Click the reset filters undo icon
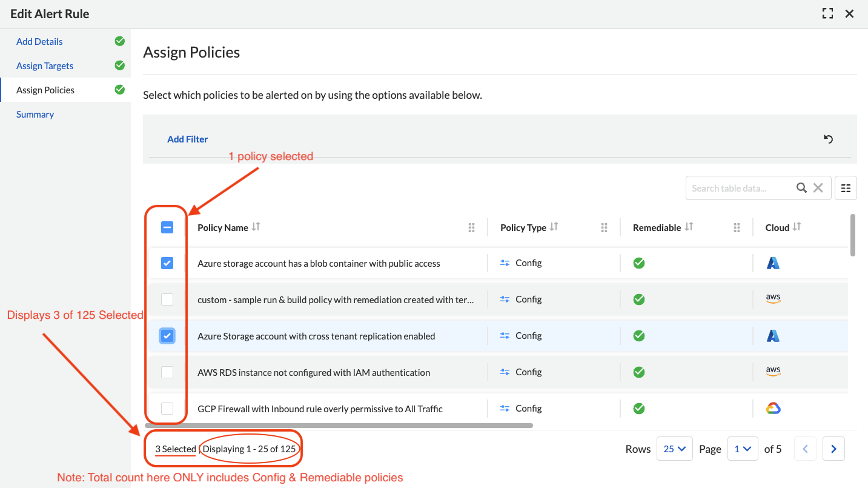 point(828,139)
